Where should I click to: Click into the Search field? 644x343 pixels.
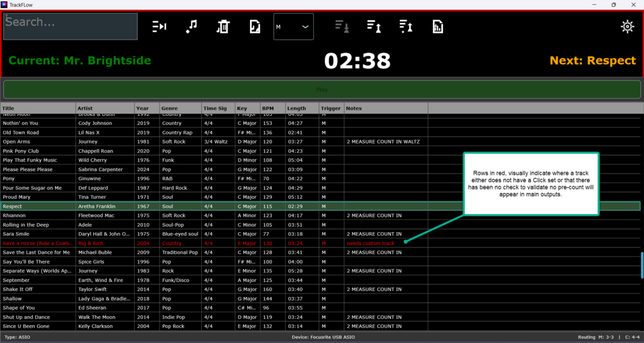pyautogui.click(x=70, y=26)
